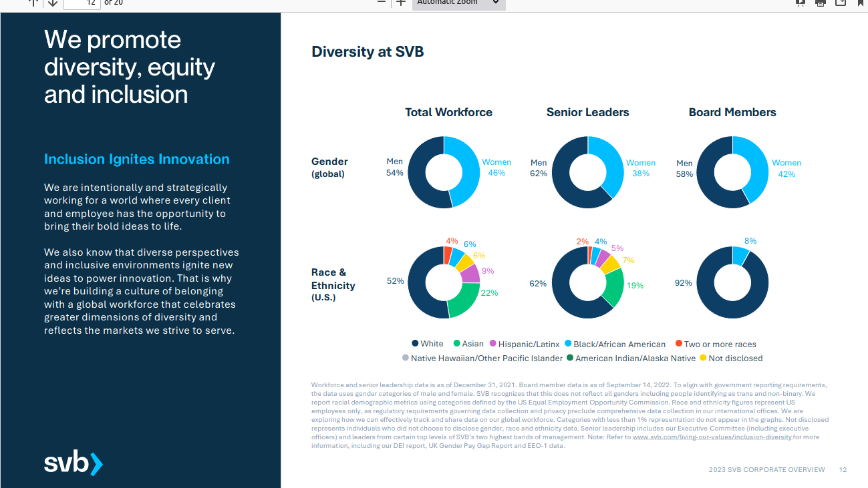Click 'Native Hawaiian/Other Pacific Islander' legend text
The height and width of the screenshot is (488, 868).
coord(487,358)
